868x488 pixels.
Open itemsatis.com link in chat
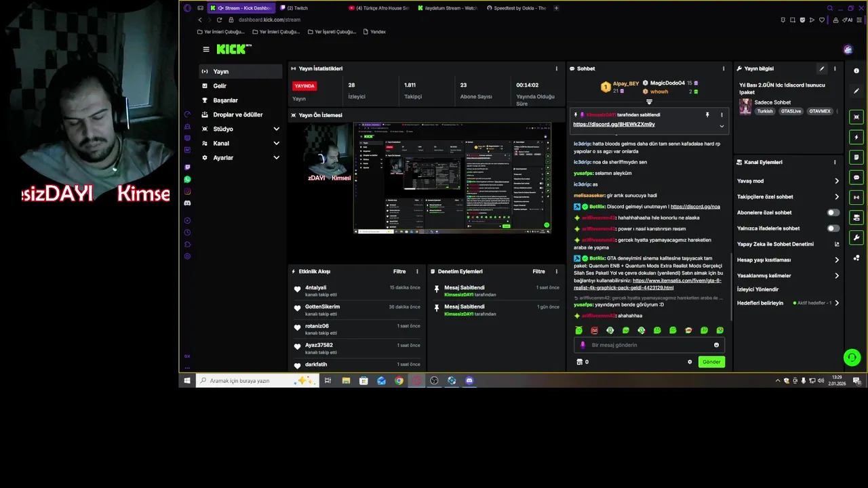648,284
